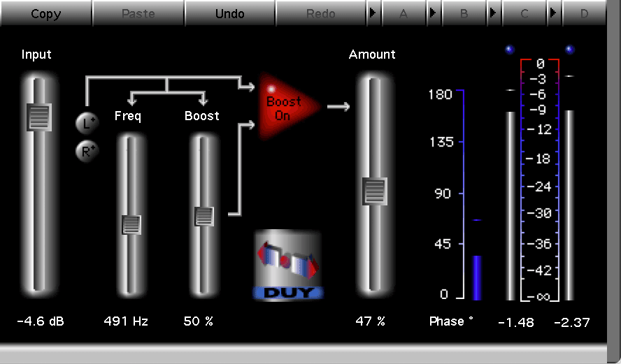Screen dimensions: 621x364
Task: Open the arrow menu before preset D
Action: (x=554, y=13)
